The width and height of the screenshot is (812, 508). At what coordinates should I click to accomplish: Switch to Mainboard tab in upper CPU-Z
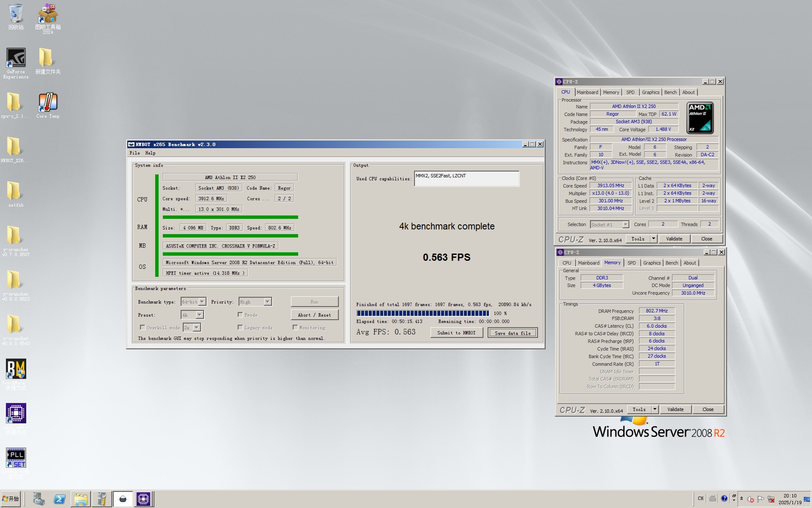pos(587,92)
